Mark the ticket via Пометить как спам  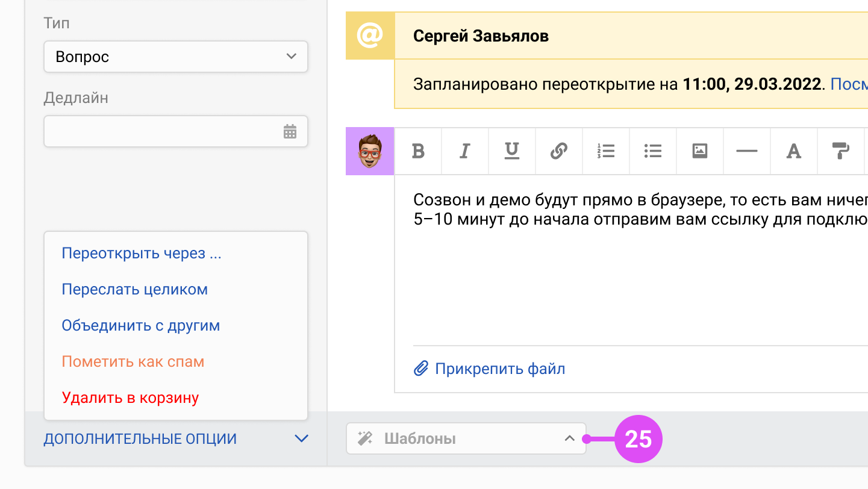pyautogui.click(x=133, y=362)
